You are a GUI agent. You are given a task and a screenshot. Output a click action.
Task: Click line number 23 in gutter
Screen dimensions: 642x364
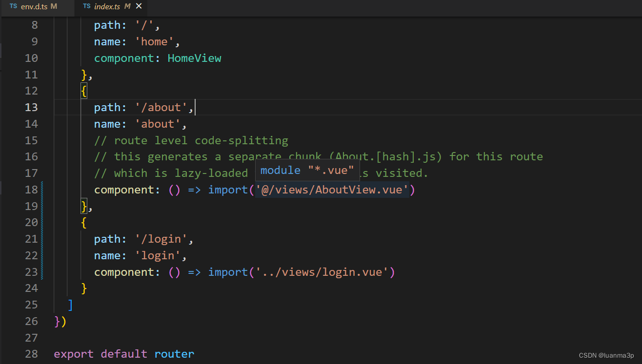31,272
